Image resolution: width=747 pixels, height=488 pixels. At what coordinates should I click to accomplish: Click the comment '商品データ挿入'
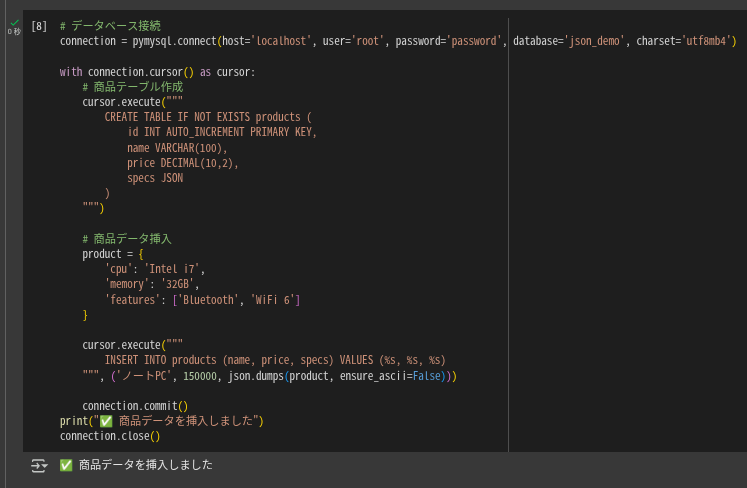coord(127,239)
